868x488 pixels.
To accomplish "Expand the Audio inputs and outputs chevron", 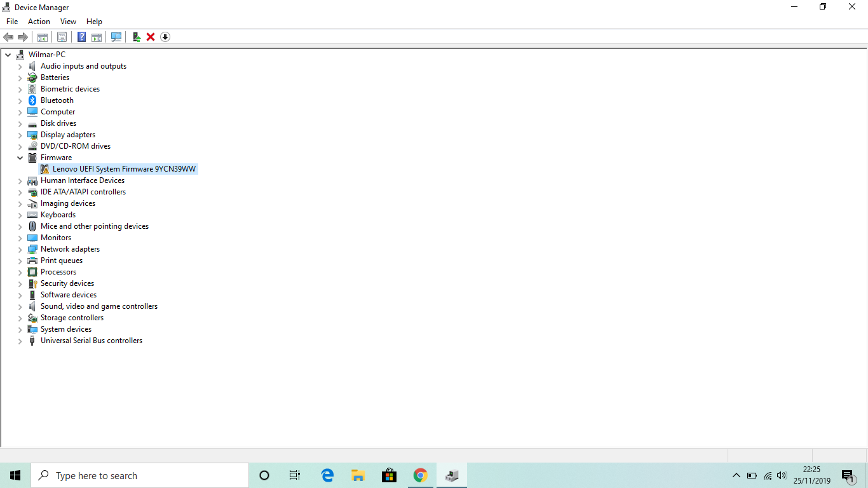I will click(x=20, y=66).
